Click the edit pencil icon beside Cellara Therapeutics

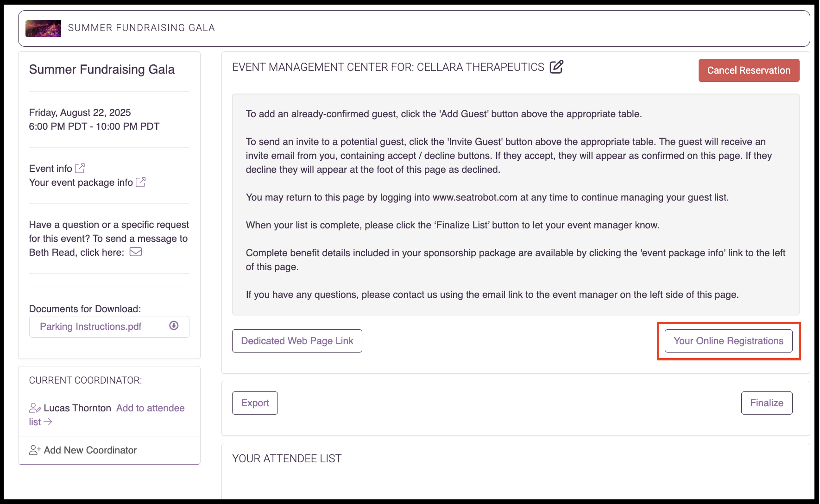556,67
